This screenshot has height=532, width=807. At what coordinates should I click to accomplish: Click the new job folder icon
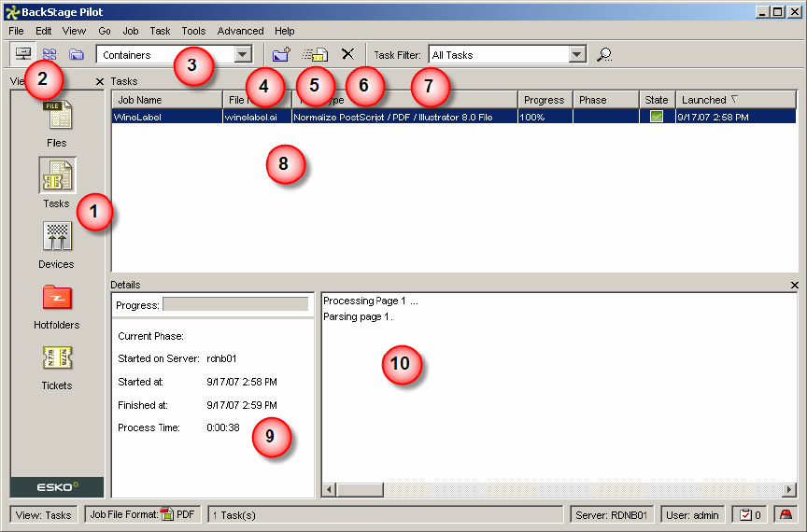click(x=281, y=54)
